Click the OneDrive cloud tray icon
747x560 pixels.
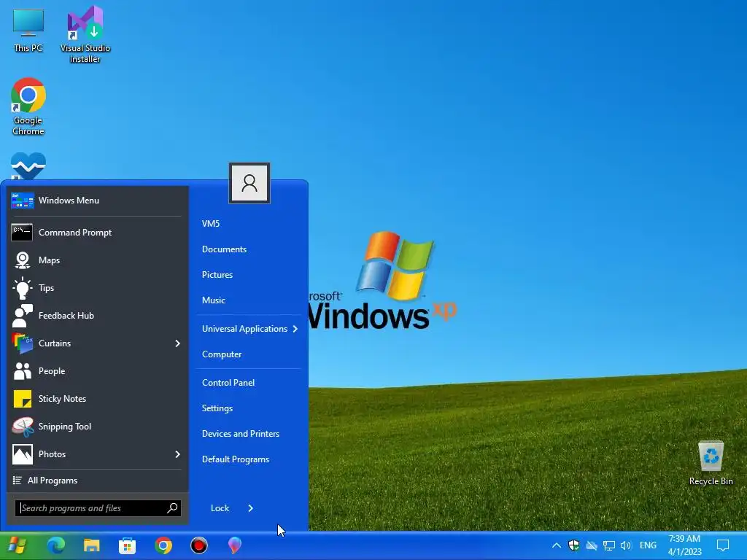point(591,545)
